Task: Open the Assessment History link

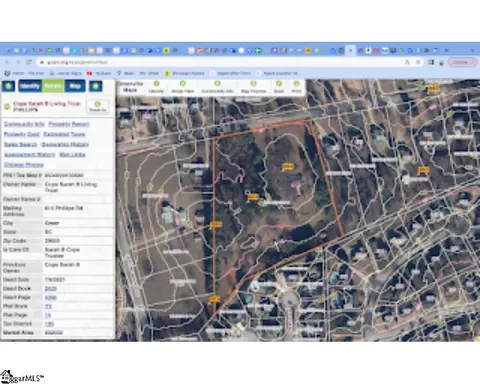Action: (29, 154)
